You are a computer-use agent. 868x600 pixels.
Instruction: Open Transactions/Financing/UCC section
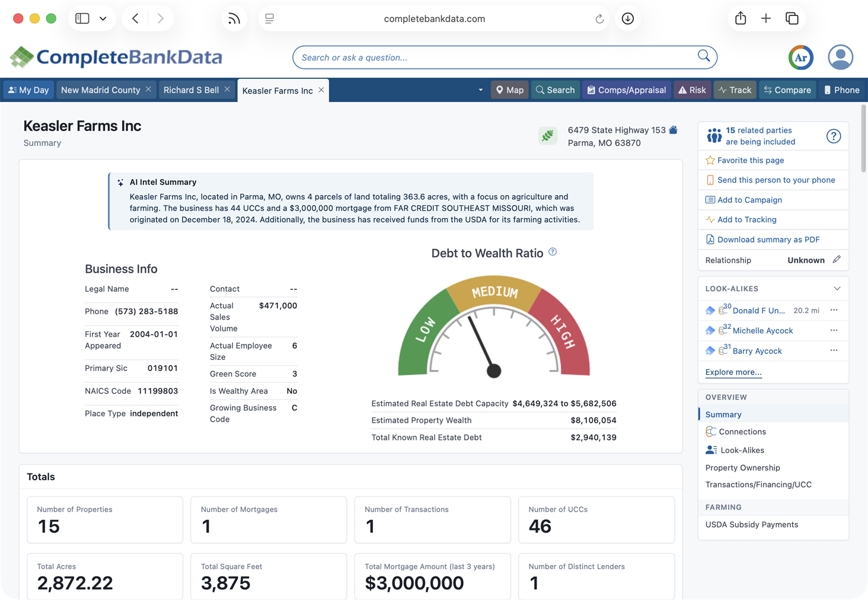[758, 484]
